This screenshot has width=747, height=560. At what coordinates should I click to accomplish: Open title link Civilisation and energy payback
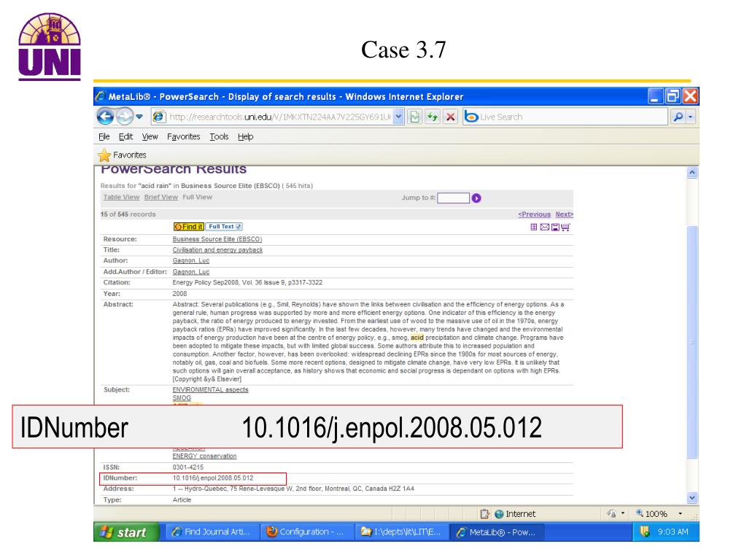click(217, 250)
